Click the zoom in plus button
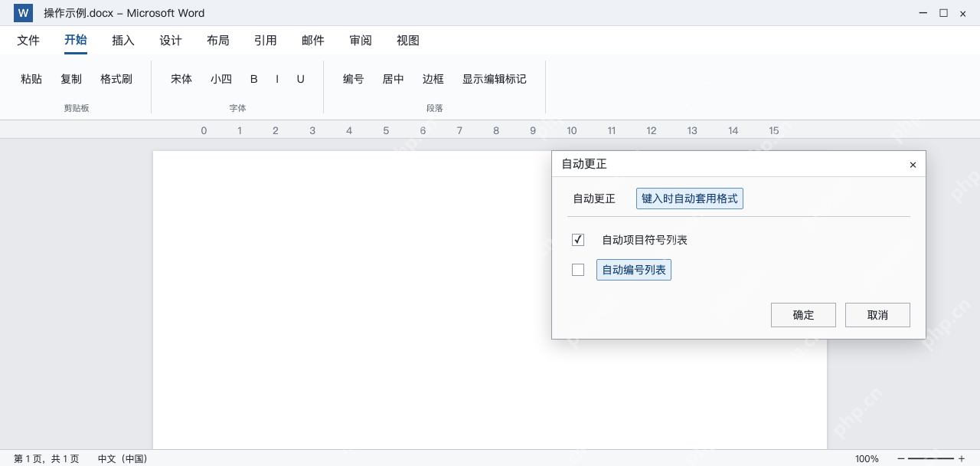The image size is (980, 466). pos(962,458)
